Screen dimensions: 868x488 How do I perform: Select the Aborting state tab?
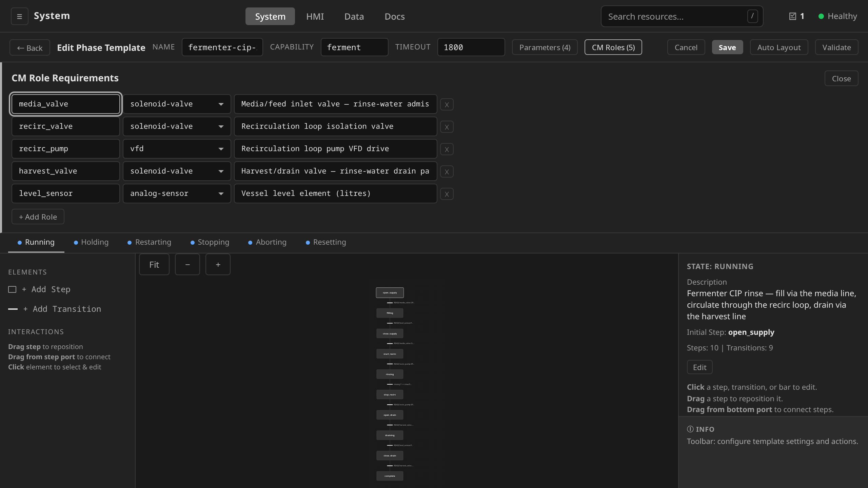268,242
